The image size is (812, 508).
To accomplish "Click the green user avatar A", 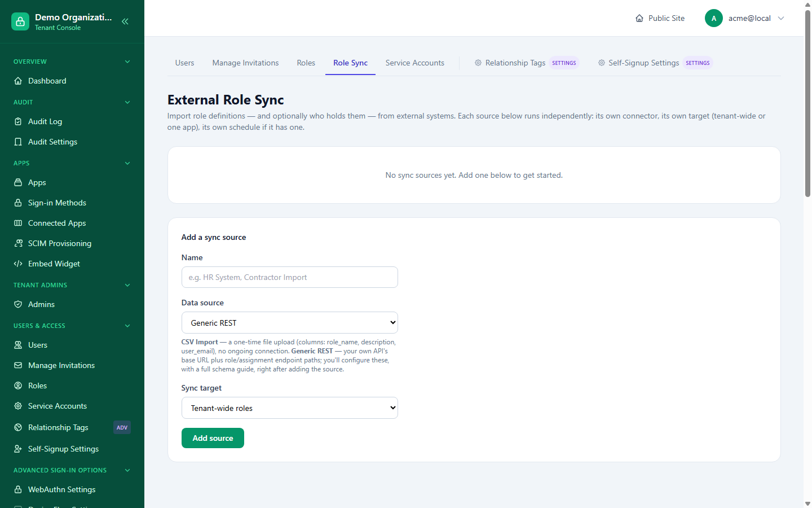I will coord(714,18).
